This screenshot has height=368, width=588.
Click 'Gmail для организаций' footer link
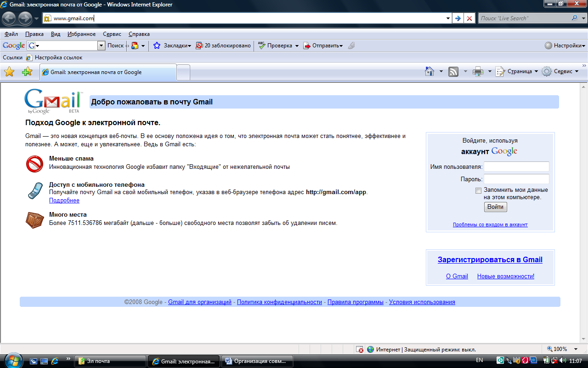(x=200, y=302)
